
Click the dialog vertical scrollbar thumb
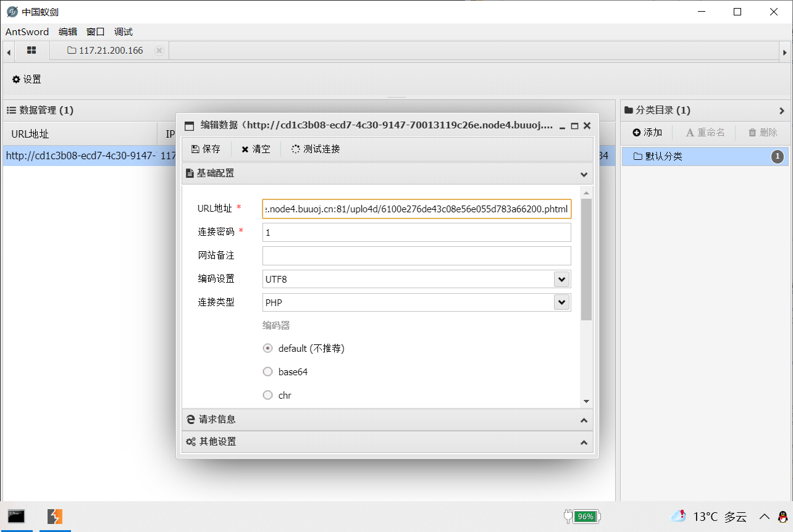pos(586,259)
